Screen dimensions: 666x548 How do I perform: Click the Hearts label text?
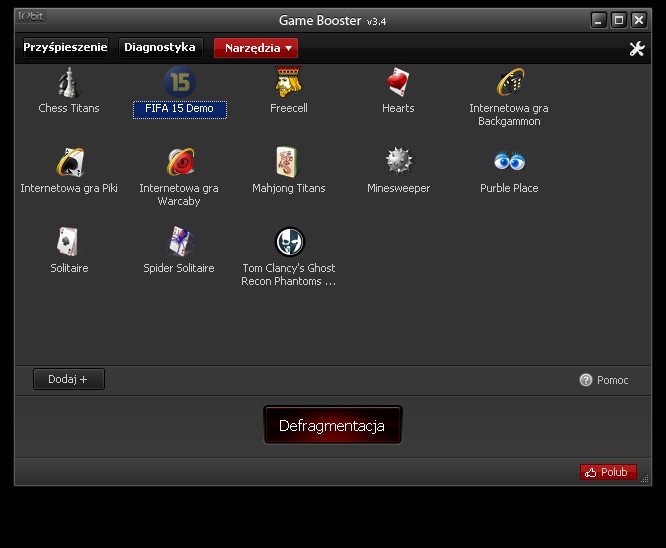(398, 108)
